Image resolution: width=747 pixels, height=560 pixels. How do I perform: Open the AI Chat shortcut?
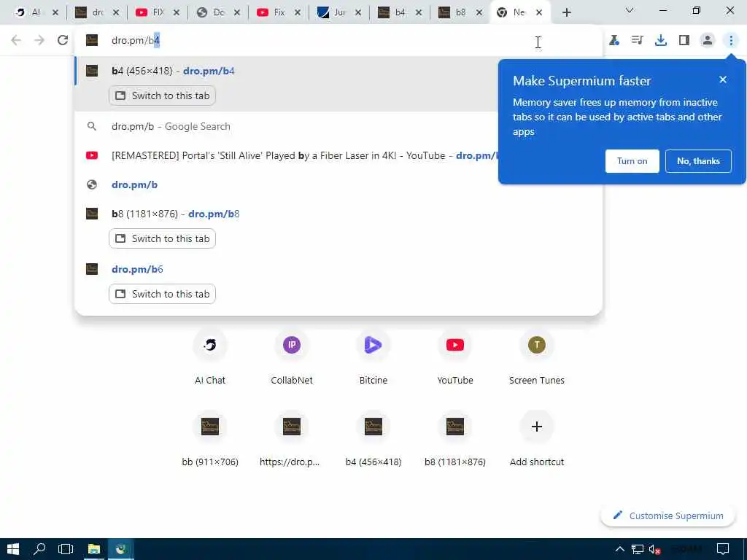point(210,356)
